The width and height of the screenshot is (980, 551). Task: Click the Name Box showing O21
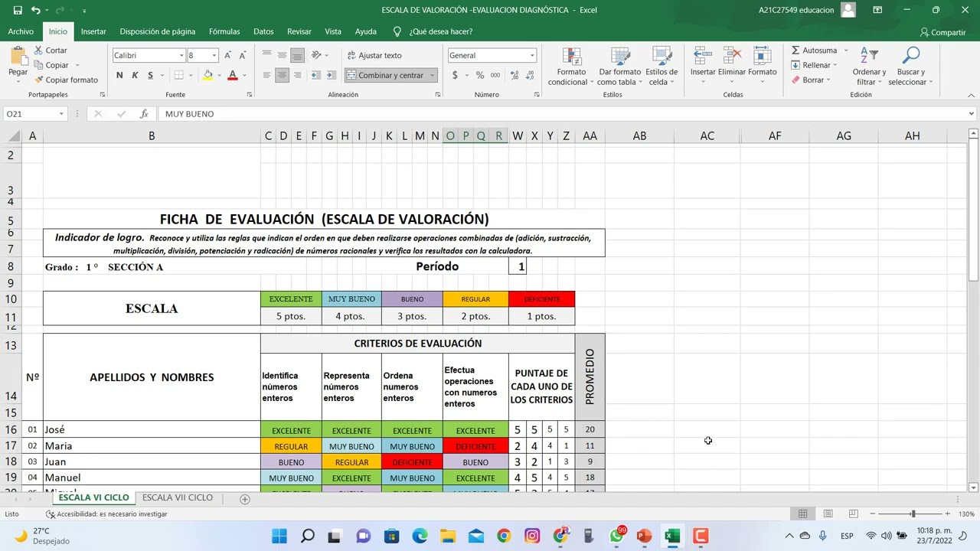coord(34,114)
